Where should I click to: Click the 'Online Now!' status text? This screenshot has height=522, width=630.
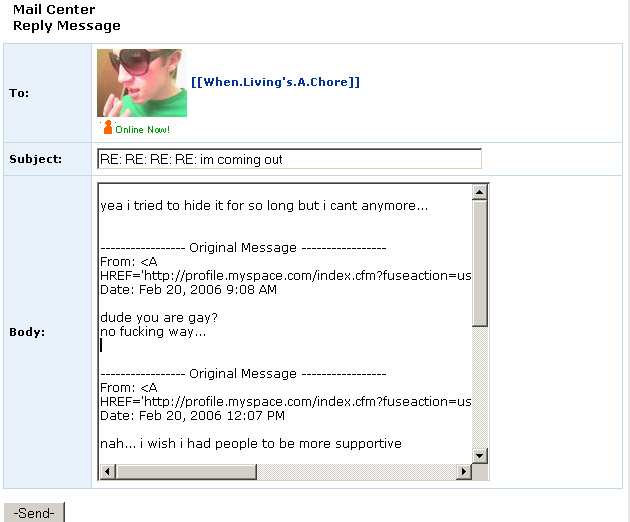point(143,129)
